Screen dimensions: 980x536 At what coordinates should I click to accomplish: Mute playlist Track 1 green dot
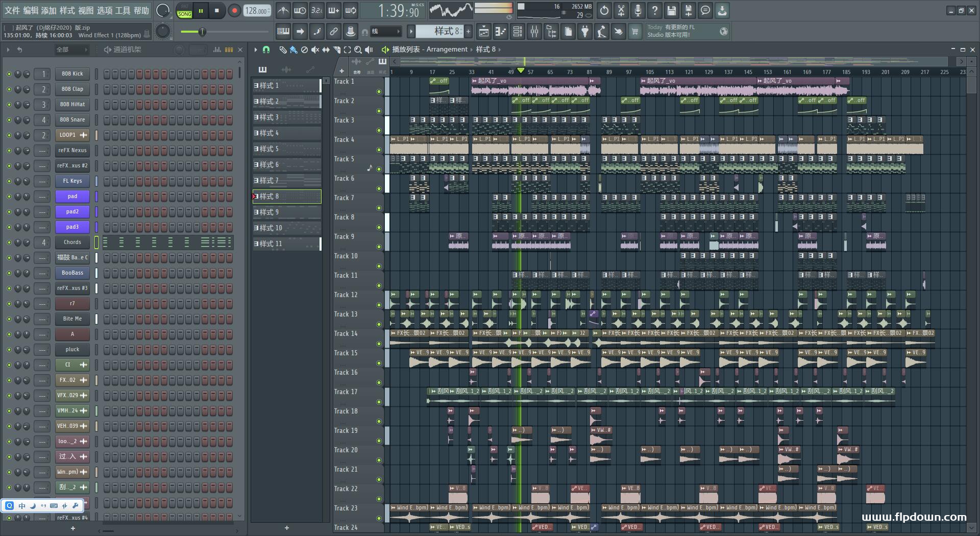(379, 92)
